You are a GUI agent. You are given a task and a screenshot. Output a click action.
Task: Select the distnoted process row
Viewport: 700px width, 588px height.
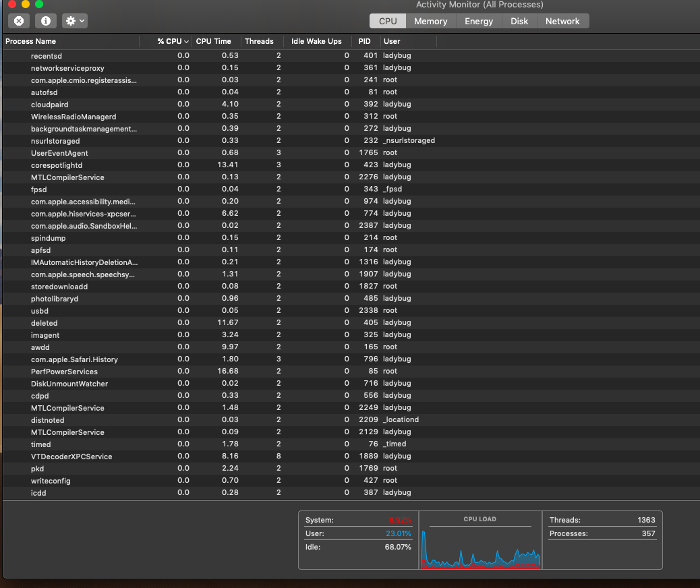(351, 420)
